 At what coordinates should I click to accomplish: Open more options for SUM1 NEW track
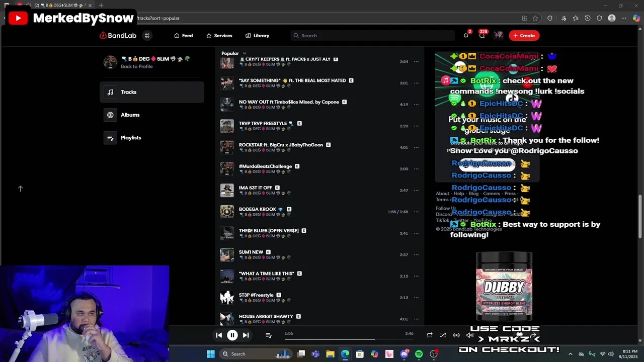click(x=416, y=255)
